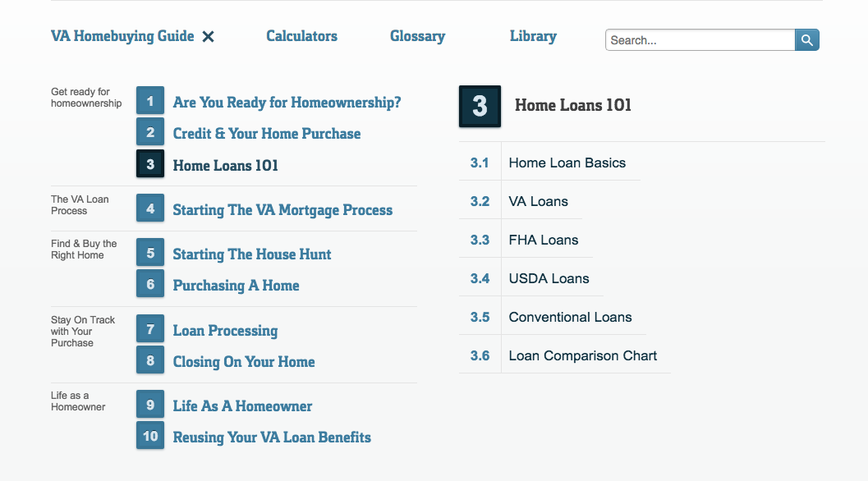
Task: Open Reusing Your VA Loan Benefits chapter
Action: [x=272, y=437]
